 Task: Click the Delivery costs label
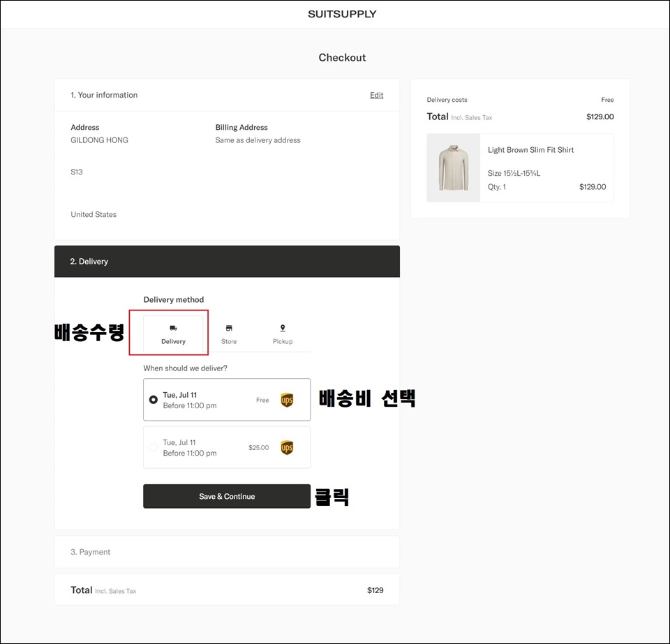coord(447,100)
